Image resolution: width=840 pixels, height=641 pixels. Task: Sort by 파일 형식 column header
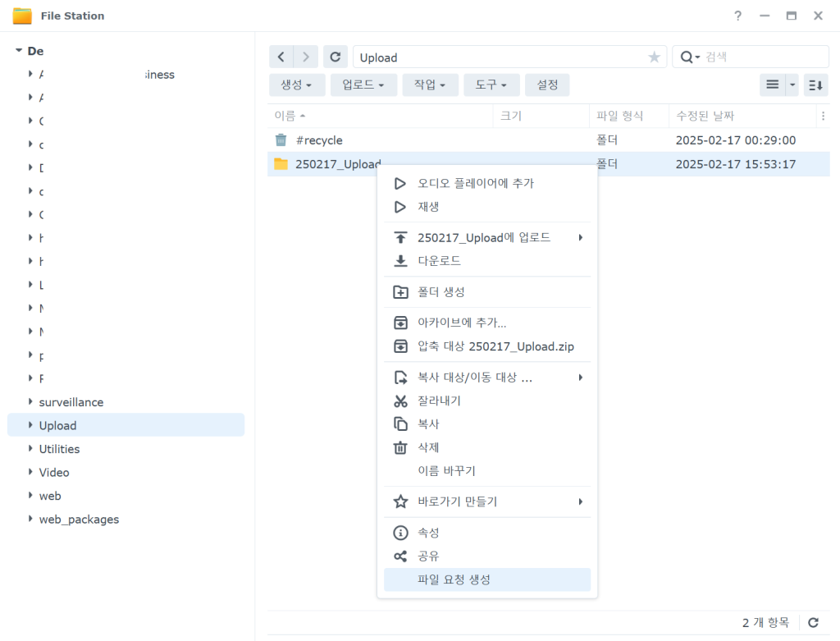pos(629,116)
